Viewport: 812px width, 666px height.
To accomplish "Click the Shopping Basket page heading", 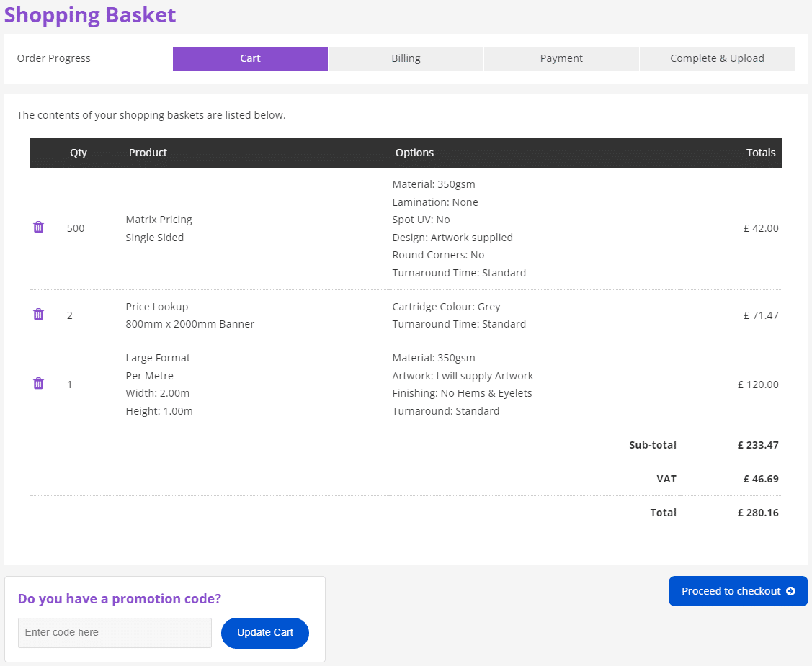I will [x=90, y=15].
